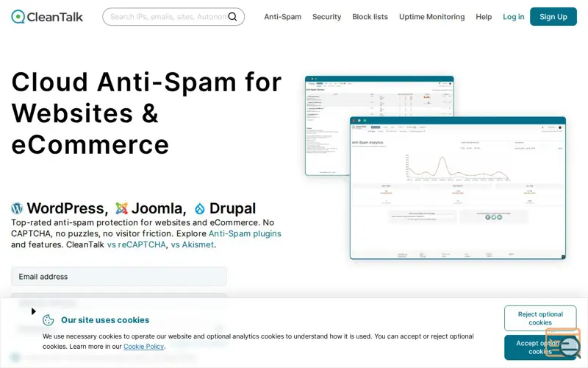Click the 'Our site uses cookies' title
Image resolution: width=588 pixels, height=368 pixels.
coord(105,320)
